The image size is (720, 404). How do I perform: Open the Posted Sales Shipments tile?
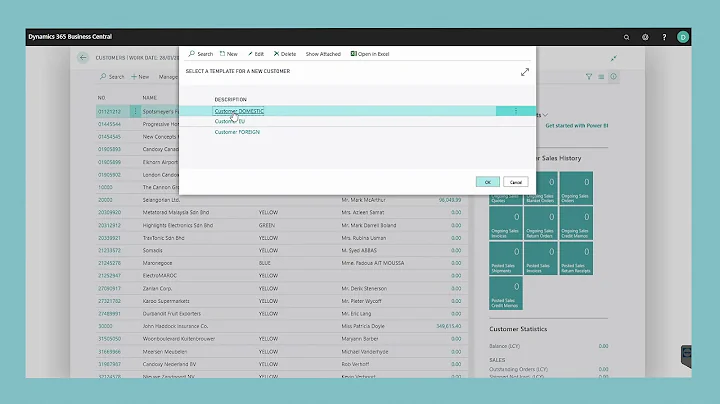tap(506, 258)
